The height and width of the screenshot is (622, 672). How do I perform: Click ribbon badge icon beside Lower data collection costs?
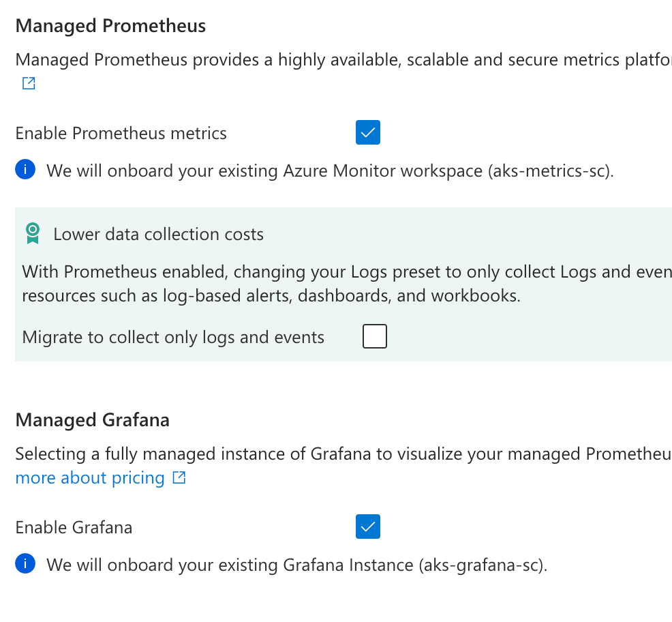pos(33,234)
